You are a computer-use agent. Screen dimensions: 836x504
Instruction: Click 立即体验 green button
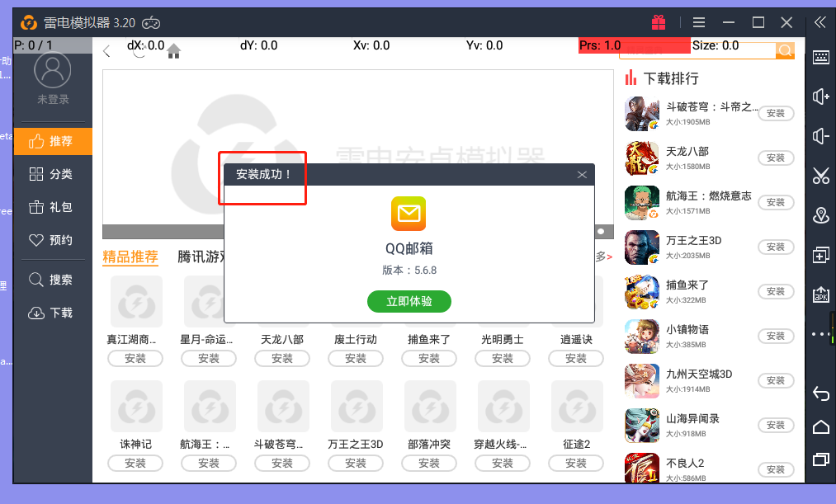(409, 302)
